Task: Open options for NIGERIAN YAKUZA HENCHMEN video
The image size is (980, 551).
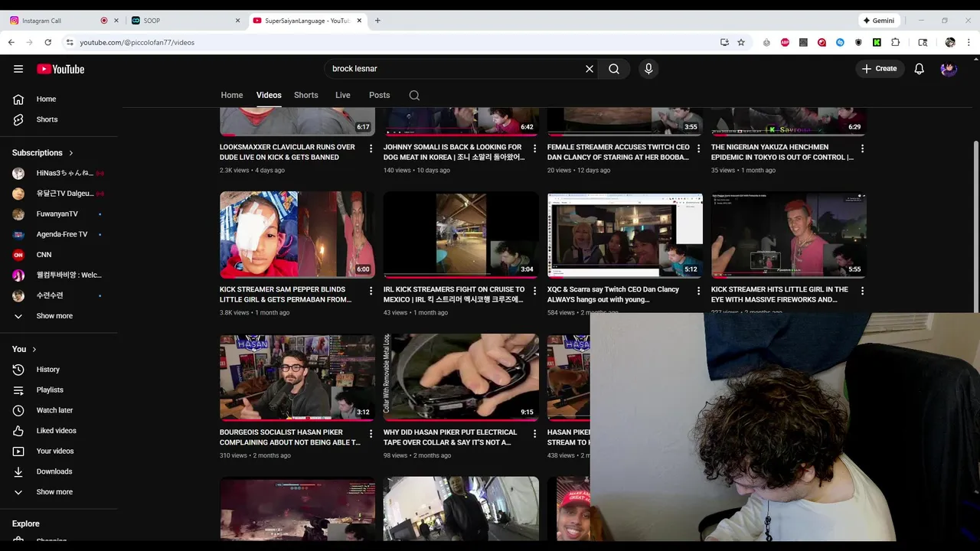Action: pyautogui.click(x=862, y=148)
